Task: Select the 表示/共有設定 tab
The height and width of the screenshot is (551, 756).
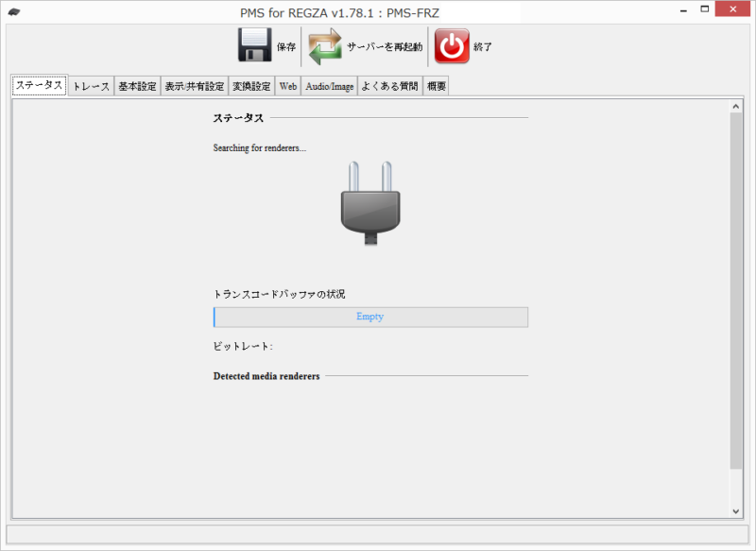Action: [x=195, y=86]
